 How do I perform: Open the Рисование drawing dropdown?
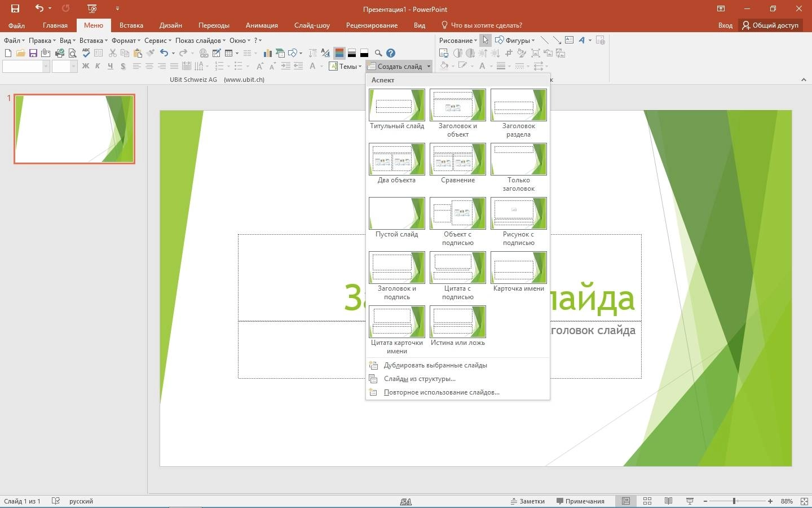point(458,40)
